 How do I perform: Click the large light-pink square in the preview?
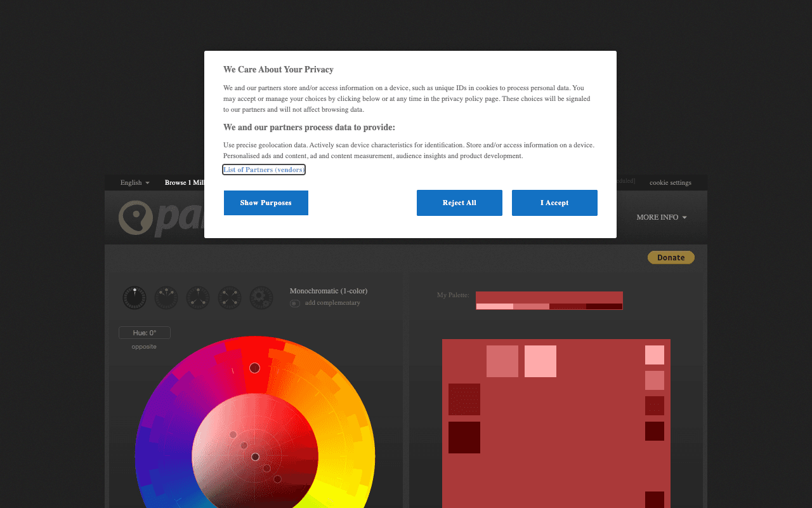pyautogui.click(x=540, y=361)
